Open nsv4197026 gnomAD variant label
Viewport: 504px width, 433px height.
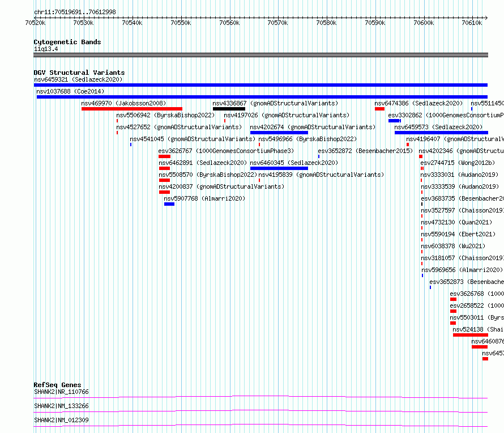(x=287, y=115)
